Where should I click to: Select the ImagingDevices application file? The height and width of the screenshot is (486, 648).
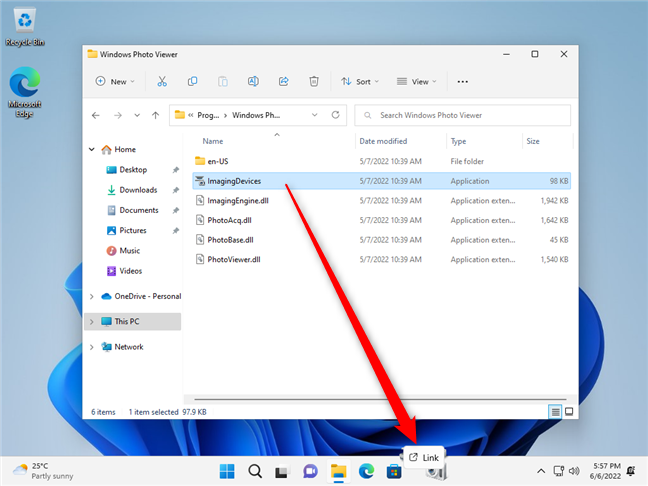coord(381,181)
